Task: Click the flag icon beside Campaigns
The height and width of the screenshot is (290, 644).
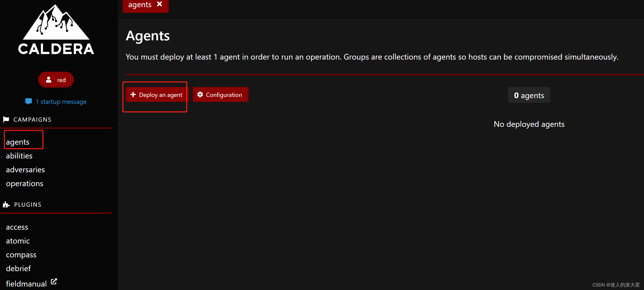Action: (x=6, y=119)
